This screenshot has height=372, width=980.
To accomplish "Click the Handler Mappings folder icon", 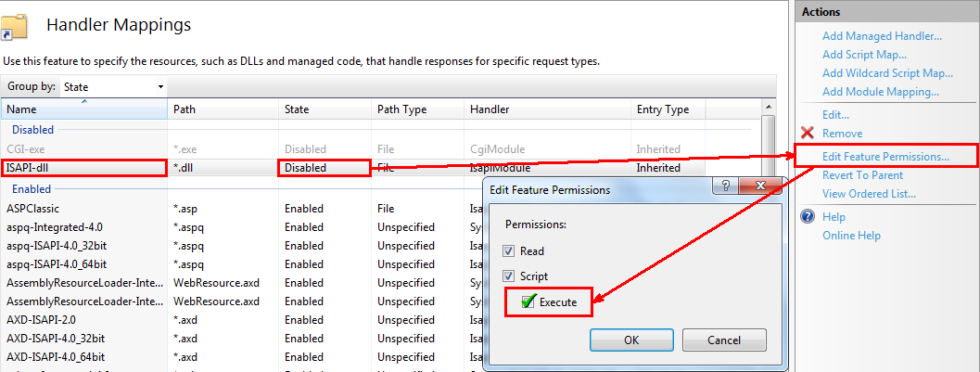I will (x=16, y=26).
